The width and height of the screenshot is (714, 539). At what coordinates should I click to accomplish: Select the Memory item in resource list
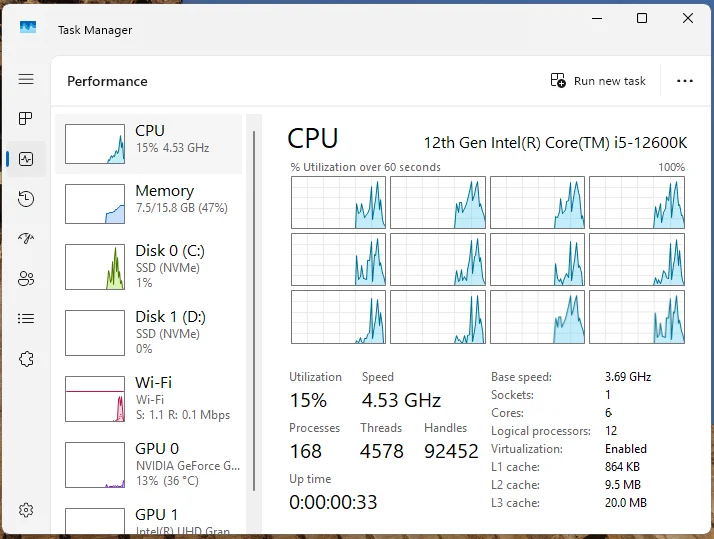(x=148, y=203)
